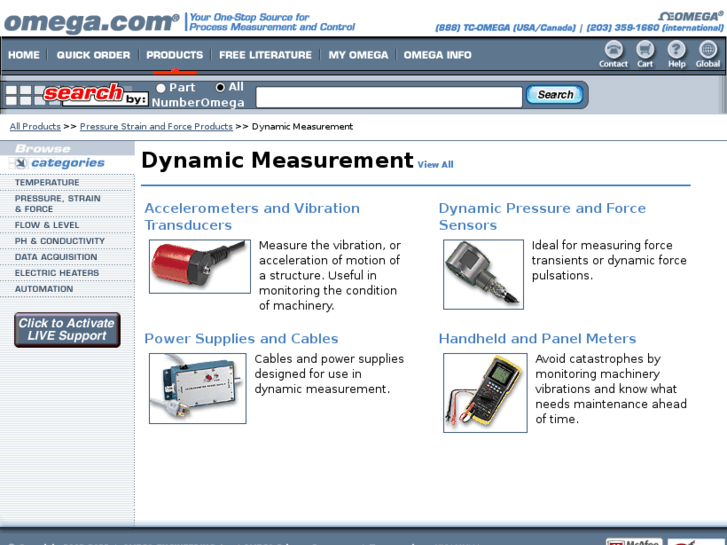The image size is (727, 545).
Task: Go to the HOME menu
Action: coord(24,55)
